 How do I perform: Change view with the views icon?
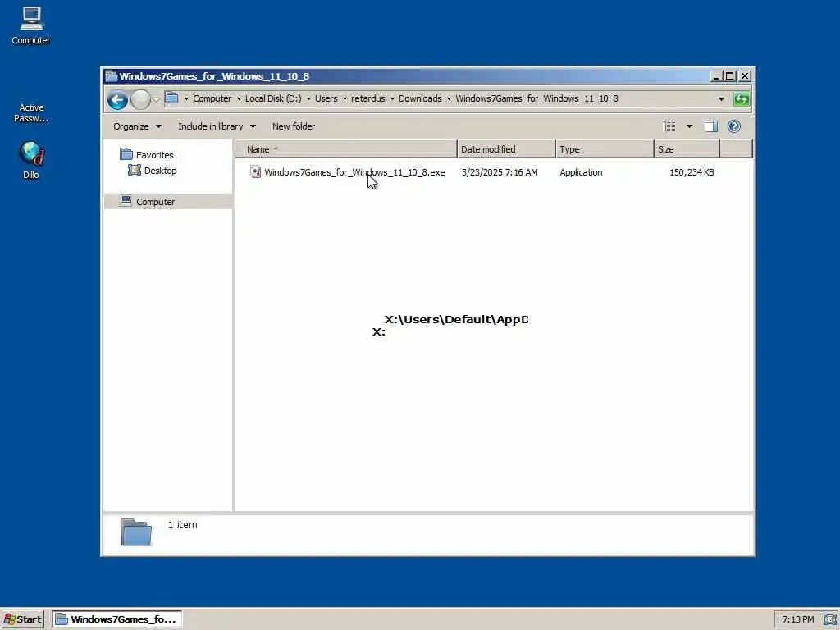(669, 126)
